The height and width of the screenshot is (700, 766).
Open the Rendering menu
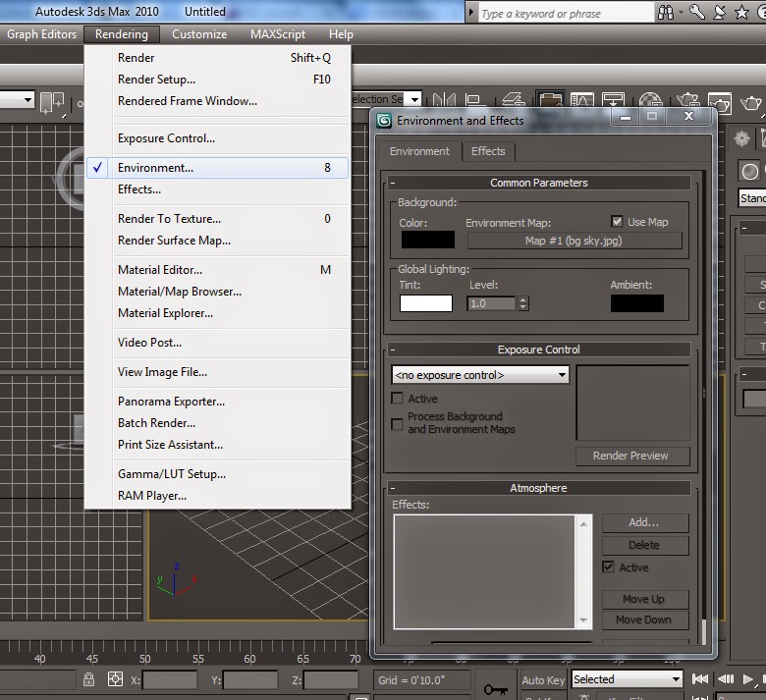coord(122,34)
